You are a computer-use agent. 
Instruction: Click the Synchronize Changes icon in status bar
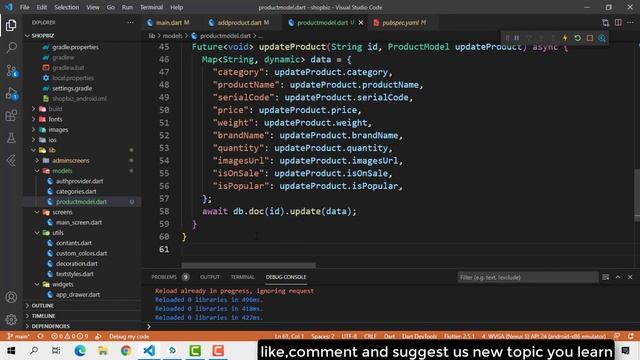(40, 336)
